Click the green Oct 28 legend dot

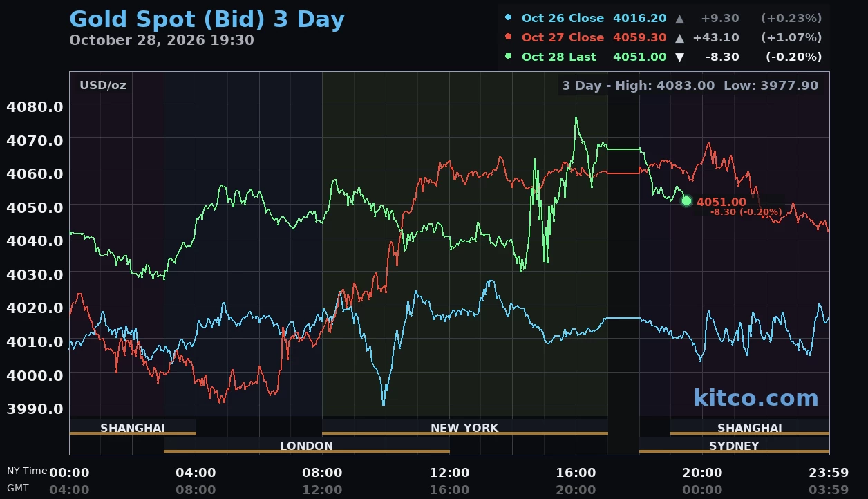[509, 57]
